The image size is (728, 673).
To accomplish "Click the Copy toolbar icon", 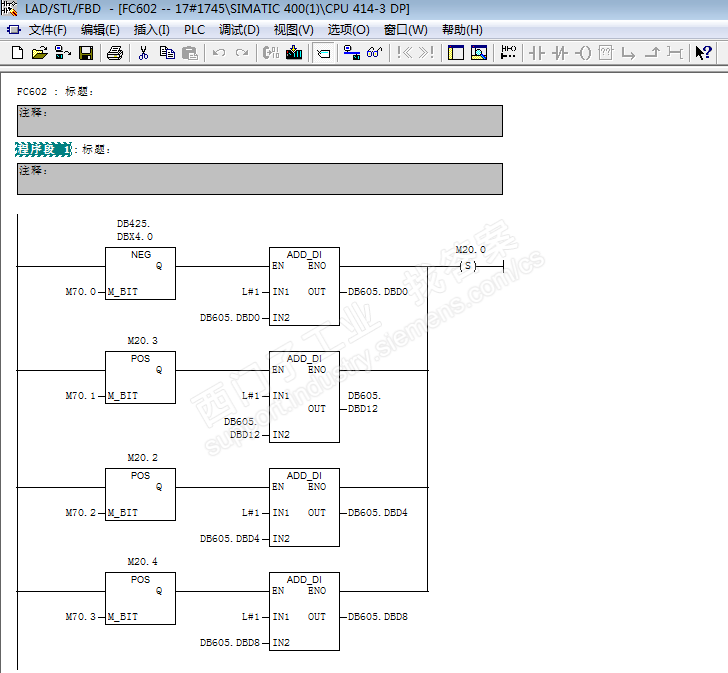I will coord(167,53).
